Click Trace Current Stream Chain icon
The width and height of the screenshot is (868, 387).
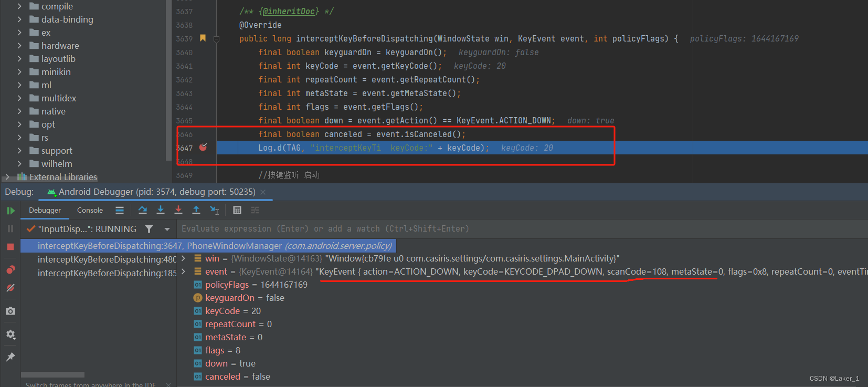click(x=255, y=211)
